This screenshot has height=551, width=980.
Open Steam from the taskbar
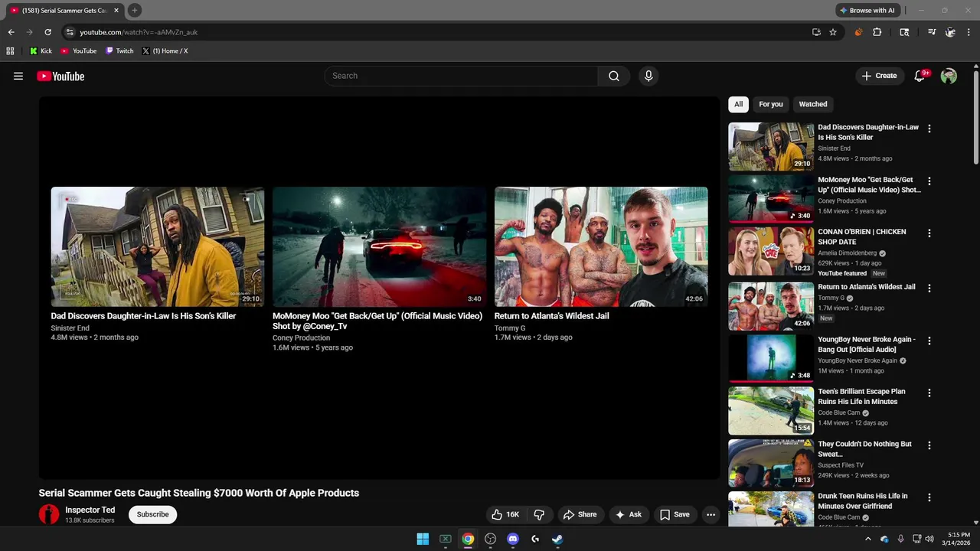pos(557,539)
